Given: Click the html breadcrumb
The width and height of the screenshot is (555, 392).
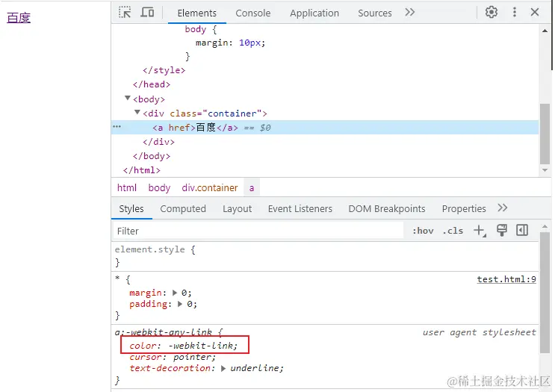Looking at the screenshot, I should click(127, 188).
